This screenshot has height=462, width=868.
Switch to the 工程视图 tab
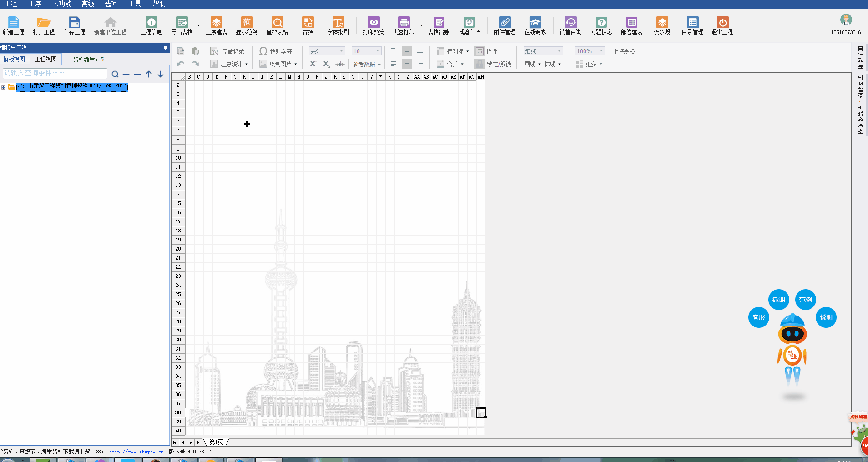coord(46,59)
